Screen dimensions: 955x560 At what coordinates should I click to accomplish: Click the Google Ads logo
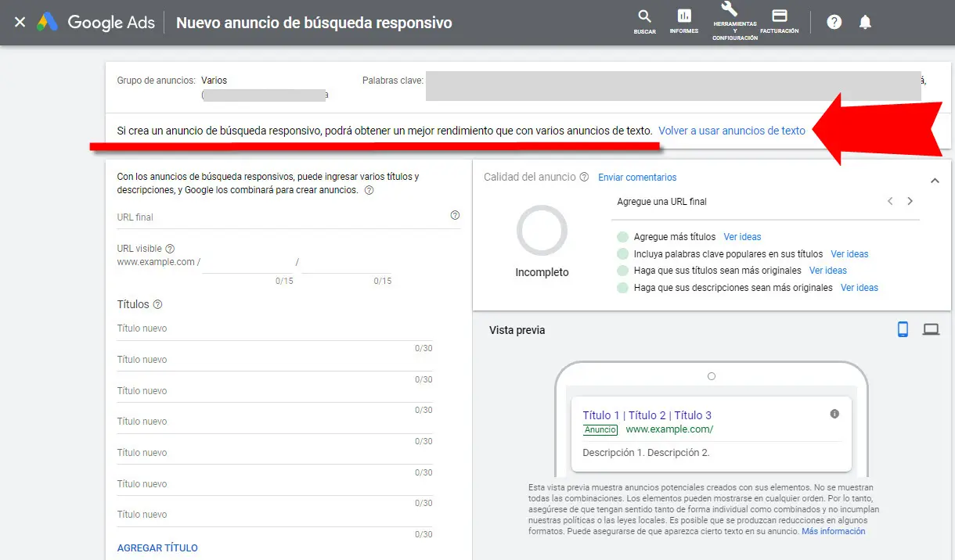(x=94, y=22)
